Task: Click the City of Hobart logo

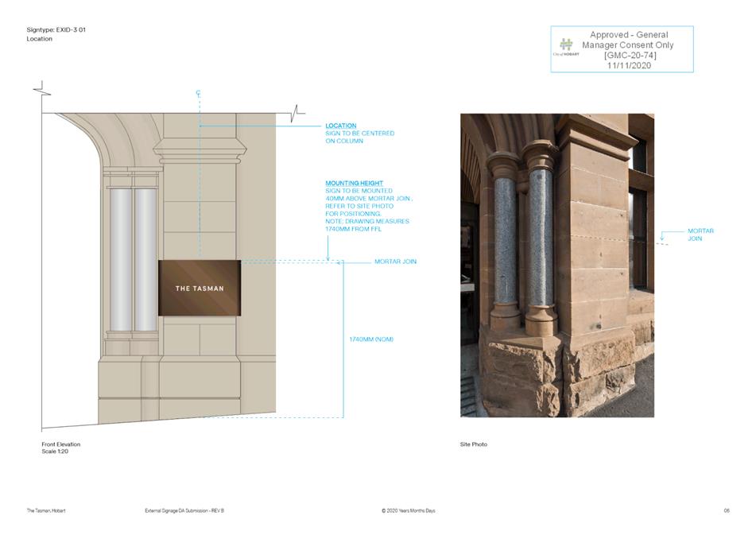Action: [566, 48]
